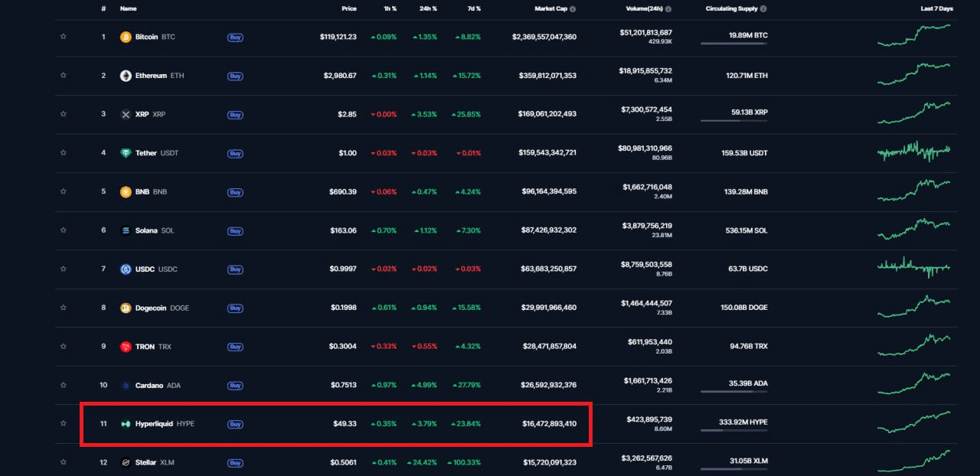
Task: Click XRP circulating supply progress bar
Action: coord(733,120)
